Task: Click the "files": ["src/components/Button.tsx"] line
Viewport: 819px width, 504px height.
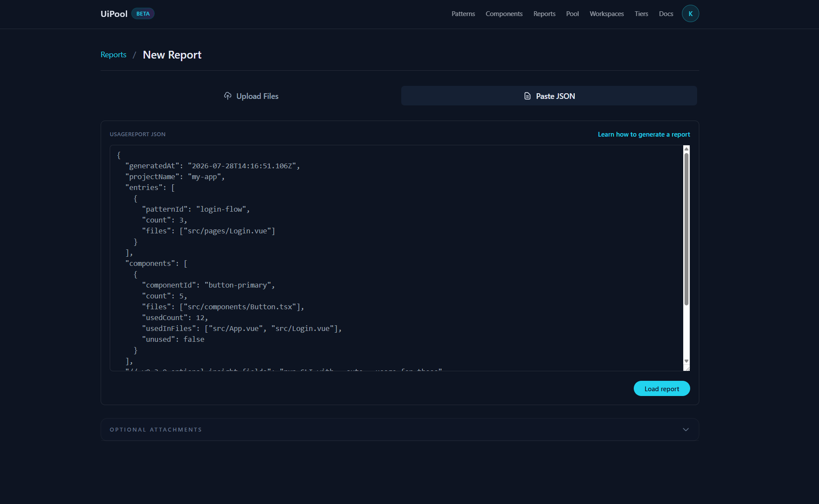Action: 223,307
